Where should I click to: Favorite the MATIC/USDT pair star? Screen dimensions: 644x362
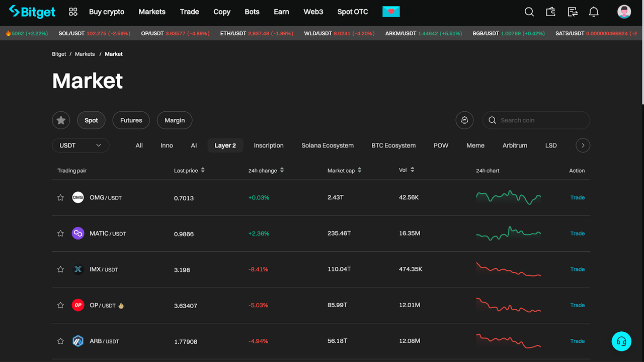60,233
